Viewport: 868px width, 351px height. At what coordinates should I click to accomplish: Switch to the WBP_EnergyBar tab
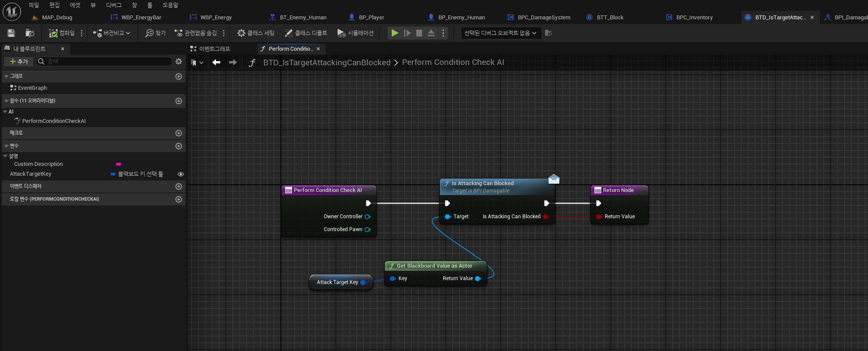pyautogui.click(x=141, y=18)
